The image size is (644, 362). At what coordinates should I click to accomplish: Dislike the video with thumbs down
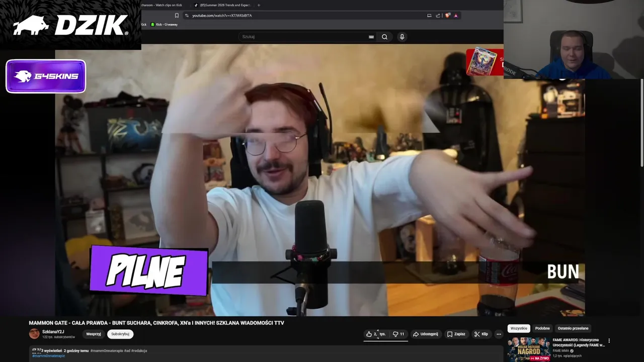[x=398, y=334]
